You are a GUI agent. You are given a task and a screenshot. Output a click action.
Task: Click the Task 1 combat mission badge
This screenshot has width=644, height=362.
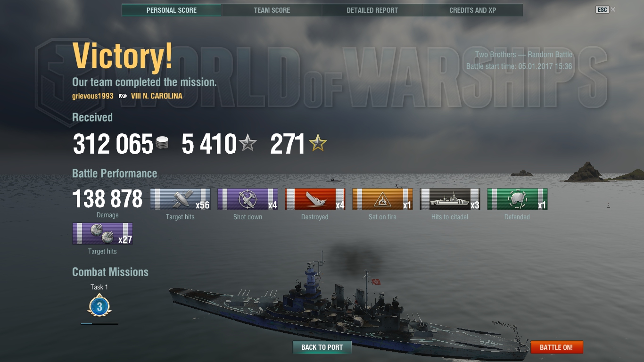tap(99, 306)
